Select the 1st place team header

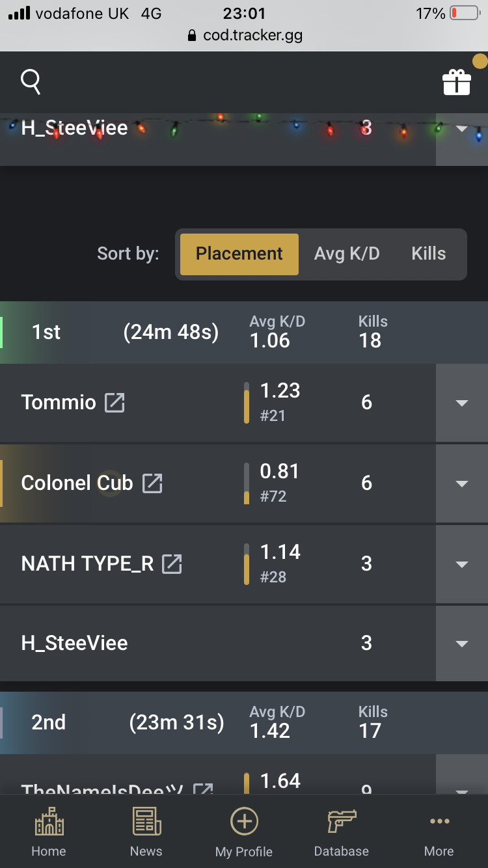(244, 332)
